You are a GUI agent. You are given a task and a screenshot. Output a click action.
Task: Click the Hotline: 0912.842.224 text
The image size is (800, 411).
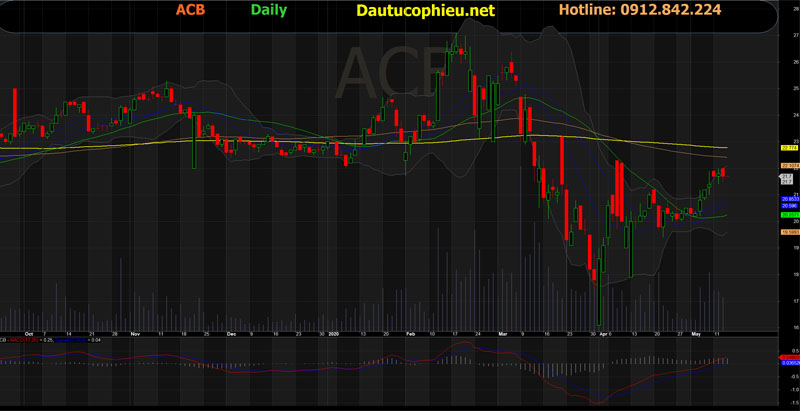coord(640,9)
